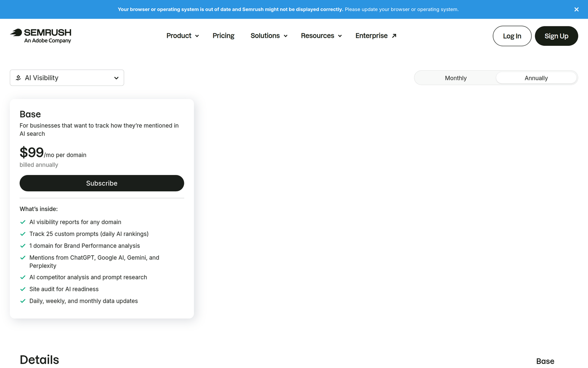Click the Base plan title
Viewport: 588px width, 368px height.
pos(30,114)
